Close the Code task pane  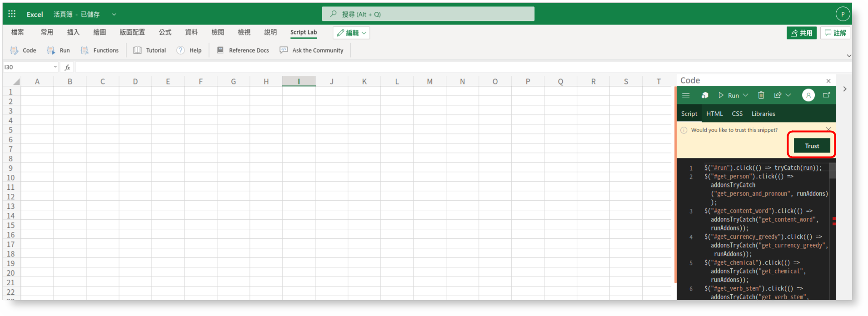(828, 81)
